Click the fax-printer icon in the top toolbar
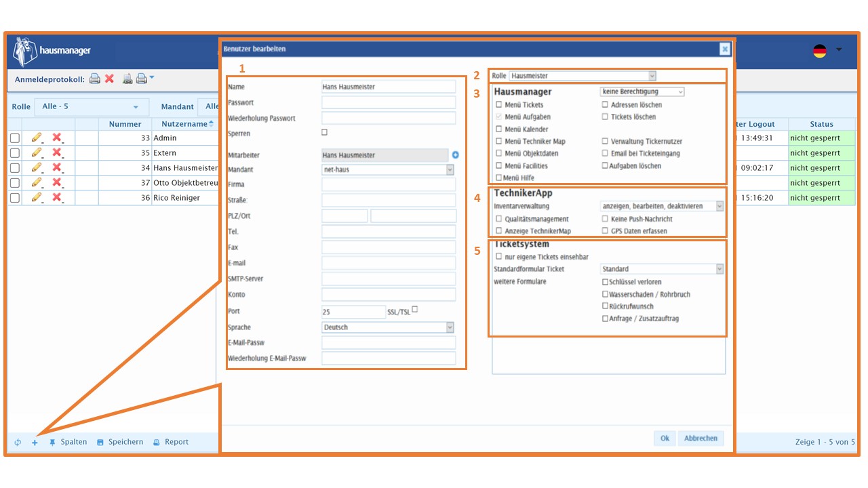The height and width of the screenshot is (488, 868). click(127, 79)
